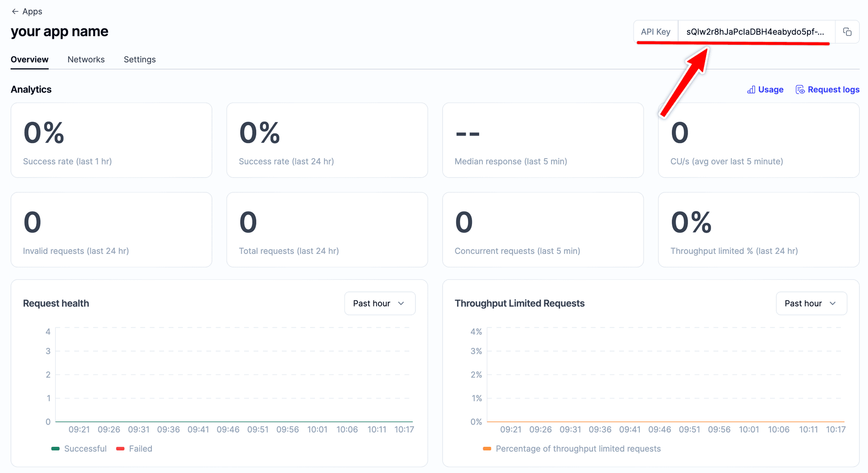This screenshot has width=868, height=473.
Task: Open the Past hour dropdown in Request health
Action: point(379,303)
